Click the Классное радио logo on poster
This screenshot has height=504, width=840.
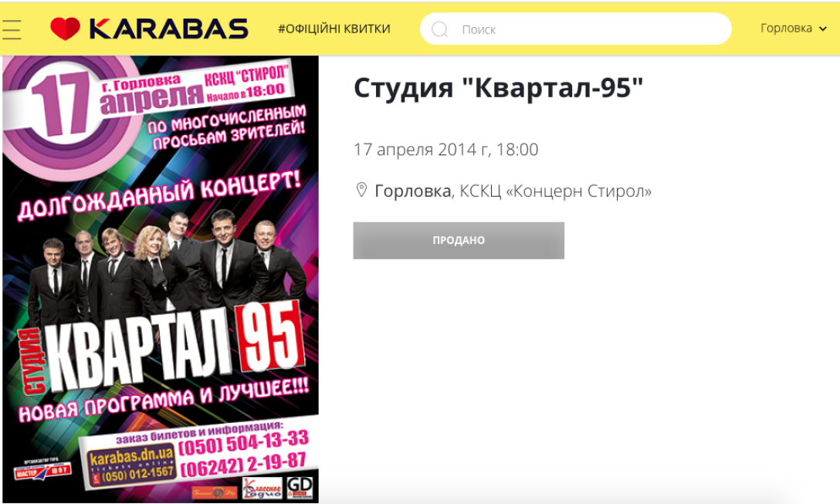262,488
